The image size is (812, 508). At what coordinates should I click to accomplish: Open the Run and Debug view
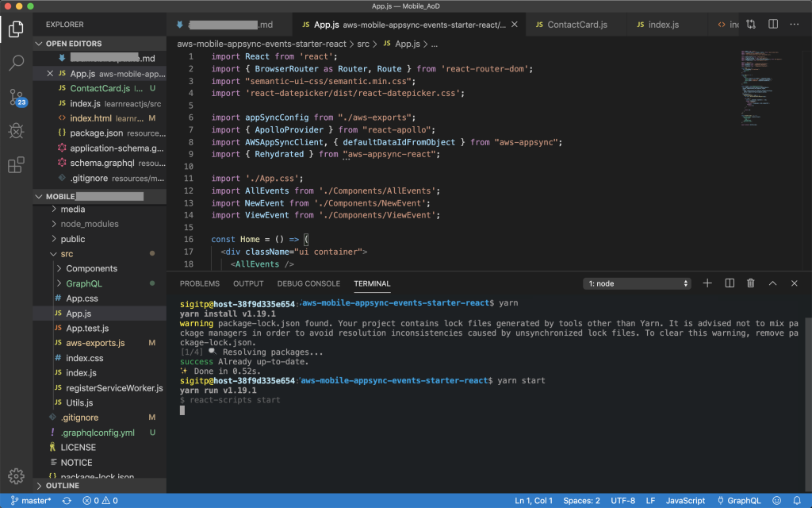point(16,132)
